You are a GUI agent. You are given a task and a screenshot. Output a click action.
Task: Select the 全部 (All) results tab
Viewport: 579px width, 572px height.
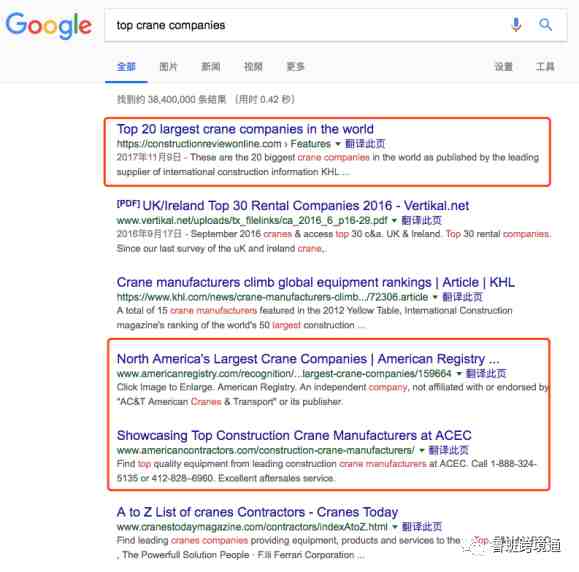126,67
